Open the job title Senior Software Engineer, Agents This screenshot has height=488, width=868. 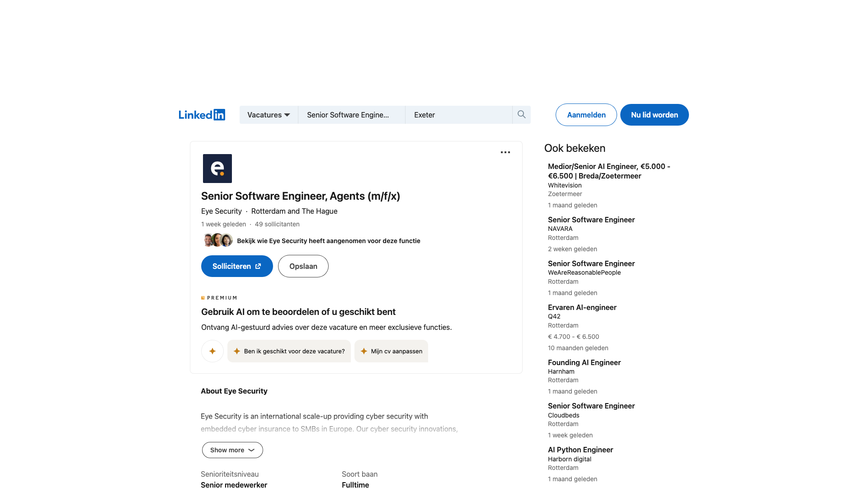301,196
